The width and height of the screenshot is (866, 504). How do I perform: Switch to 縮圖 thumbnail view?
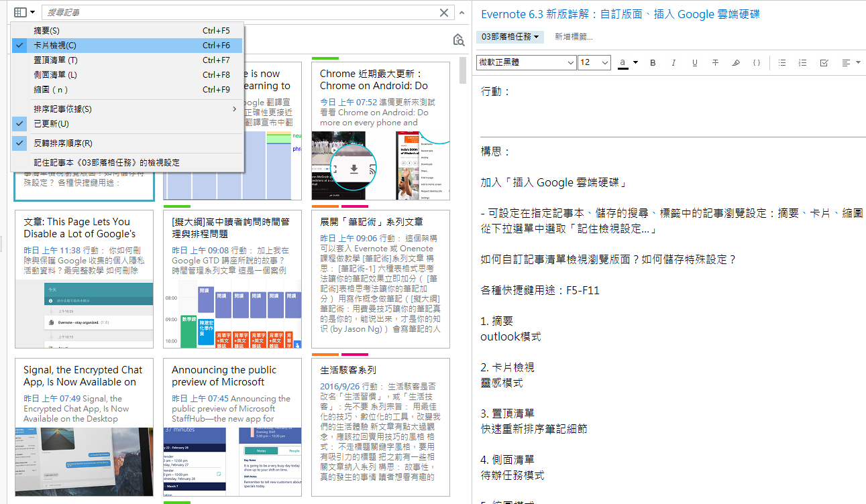[127, 90]
